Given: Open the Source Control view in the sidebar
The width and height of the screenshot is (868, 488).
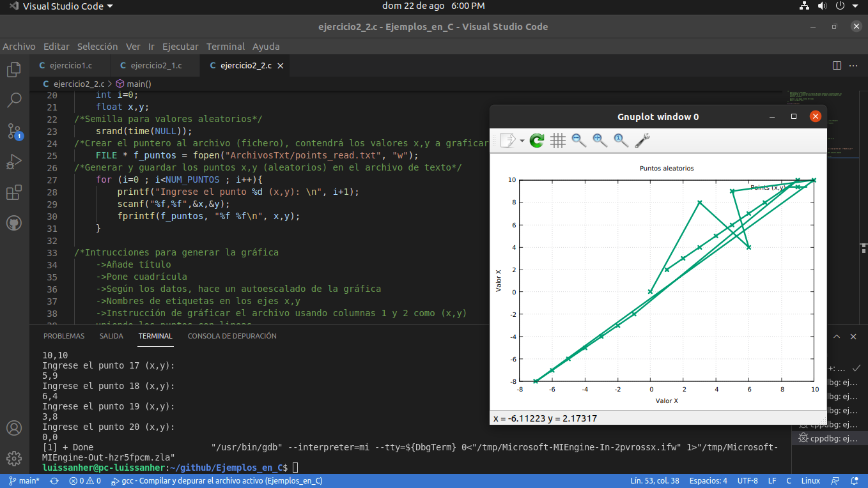Looking at the screenshot, I should pyautogui.click(x=13, y=131).
